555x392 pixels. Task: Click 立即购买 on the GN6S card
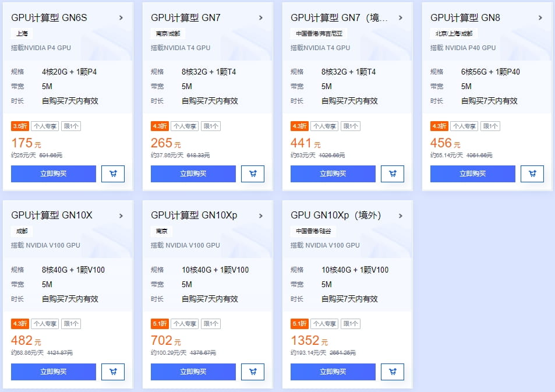pyautogui.click(x=53, y=174)
